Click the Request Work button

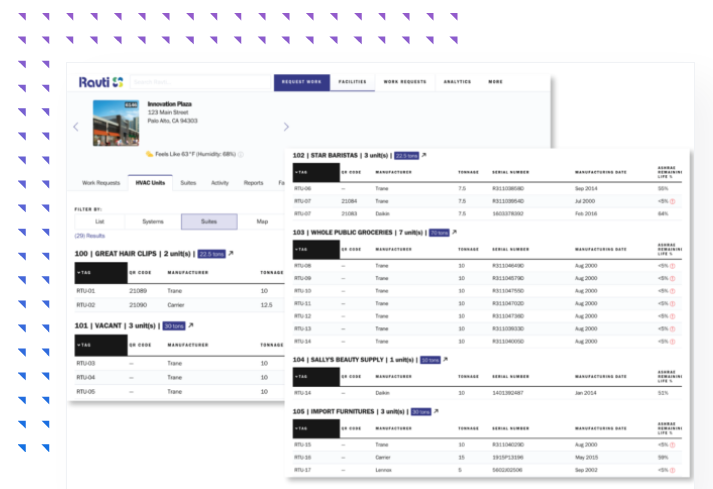pyautogui.click(x=301, y=82)
